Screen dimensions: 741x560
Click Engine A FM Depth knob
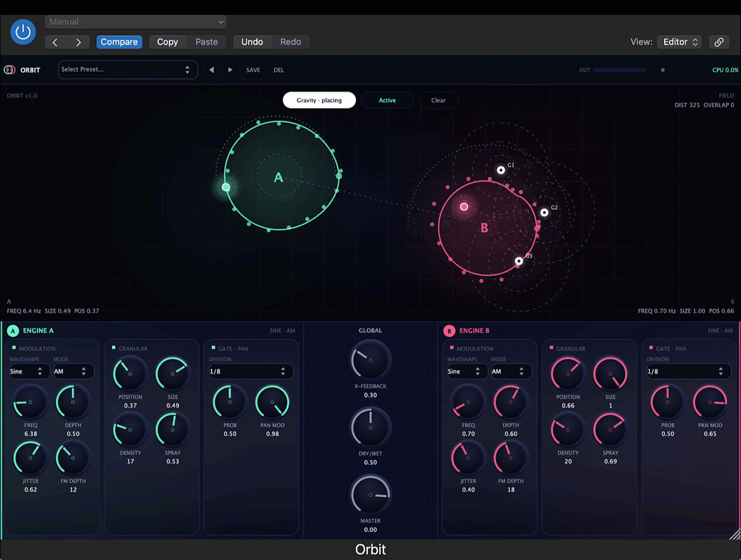coord(73,458)
